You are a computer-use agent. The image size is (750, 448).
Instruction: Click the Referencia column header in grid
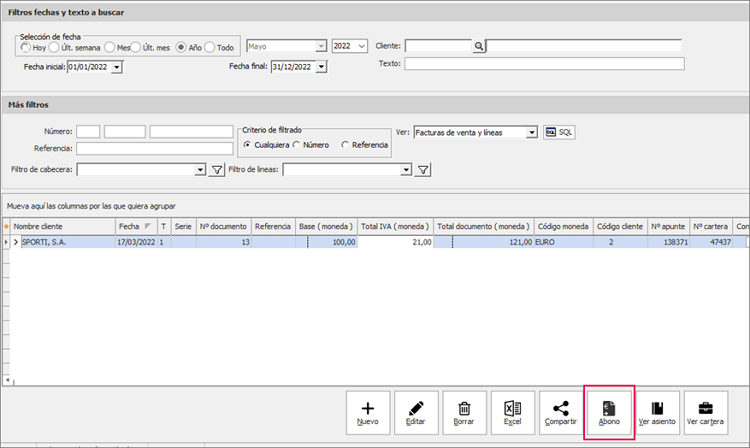pos(273,227)
